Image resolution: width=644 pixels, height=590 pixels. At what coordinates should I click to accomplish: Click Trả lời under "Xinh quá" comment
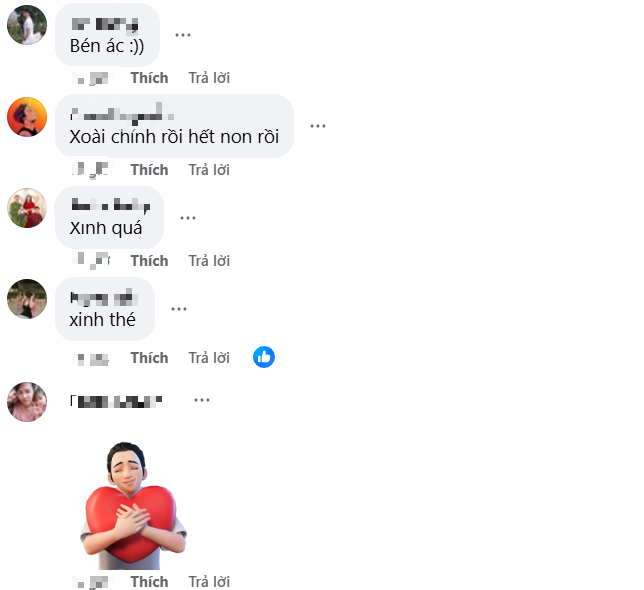tap(209, 261)
